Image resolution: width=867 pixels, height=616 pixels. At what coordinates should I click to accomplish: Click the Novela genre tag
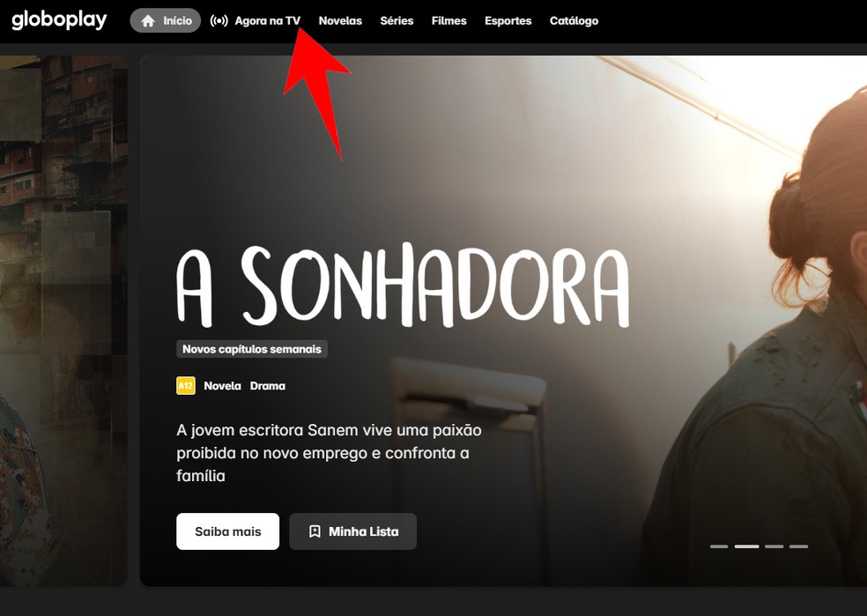222,386
